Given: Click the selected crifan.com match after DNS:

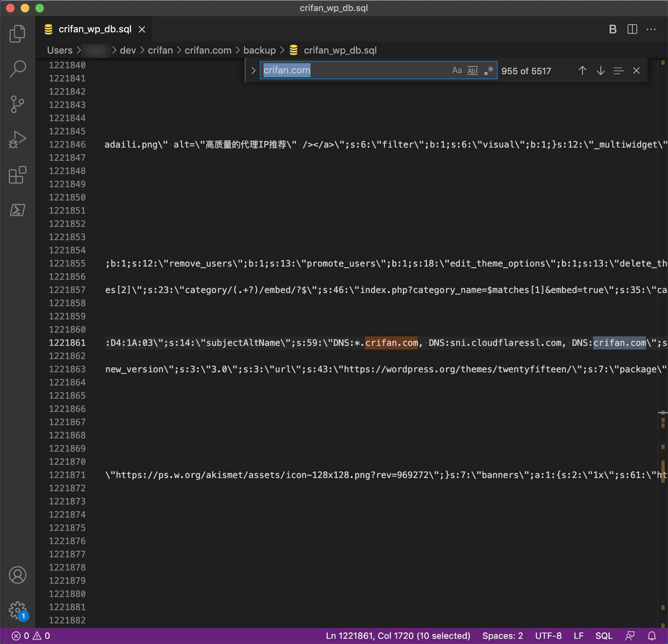Looking at the screenshot, I should point(620,343).
